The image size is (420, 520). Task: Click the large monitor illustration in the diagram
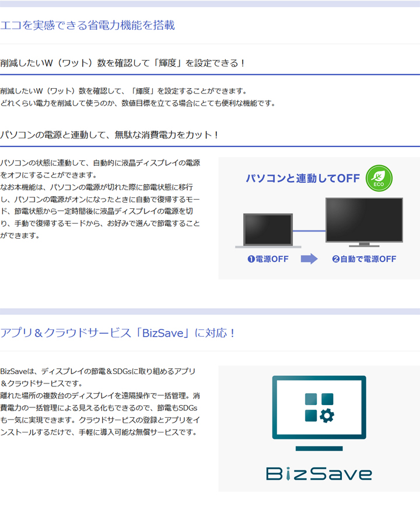364,221
